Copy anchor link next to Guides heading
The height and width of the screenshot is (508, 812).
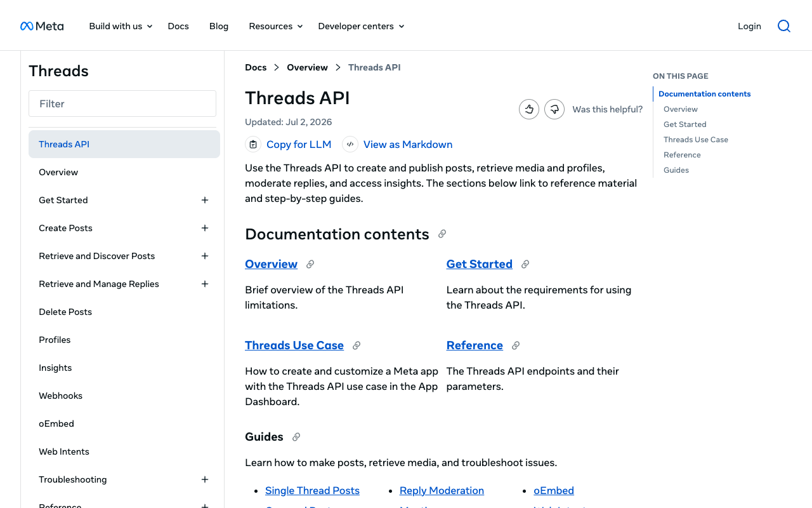tap(296, 437)
